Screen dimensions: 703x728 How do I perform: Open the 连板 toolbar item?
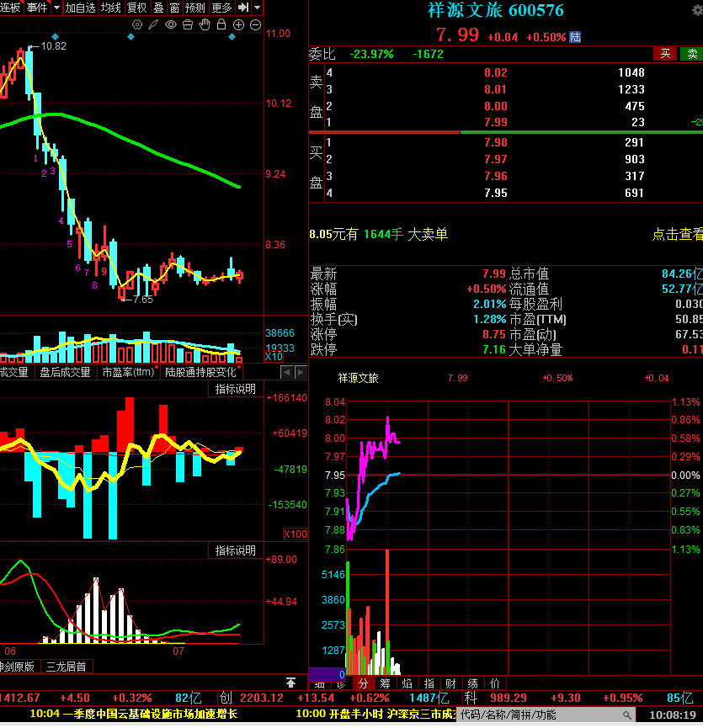[x=11, y=8]
